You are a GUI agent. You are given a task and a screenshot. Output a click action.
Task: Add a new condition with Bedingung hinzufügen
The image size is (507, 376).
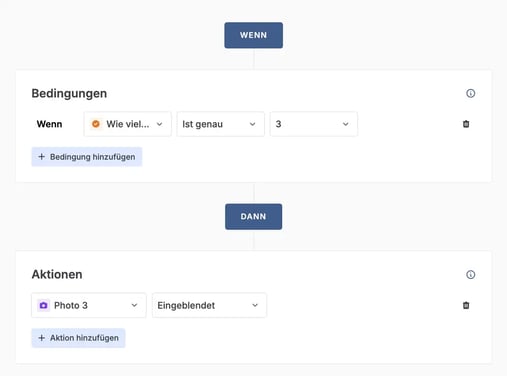pyautogui.click(x=87, y=157)
